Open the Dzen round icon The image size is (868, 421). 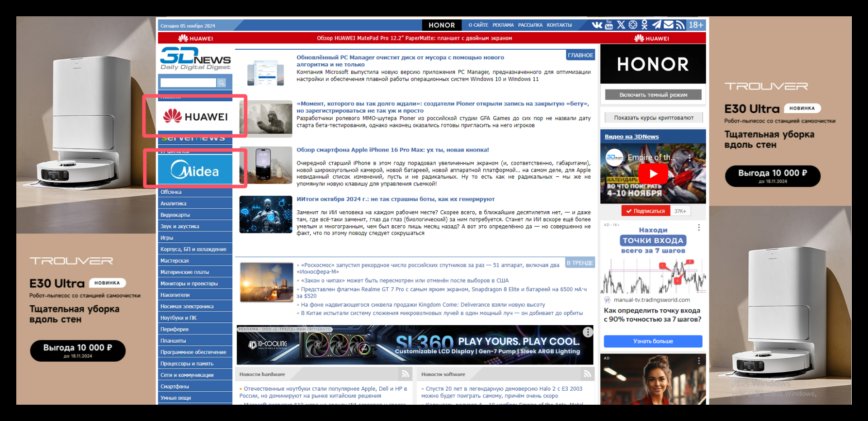pyautogui.click(x=633, y=25)
